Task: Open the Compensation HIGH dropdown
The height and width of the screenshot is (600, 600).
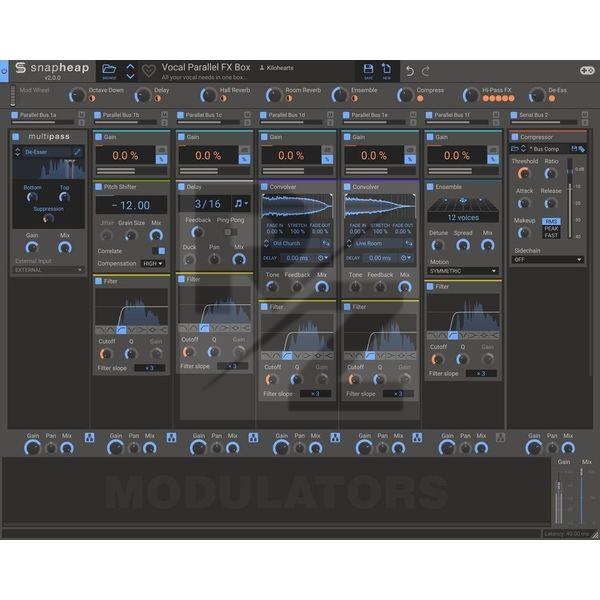Action: click(x=153, y=264)
